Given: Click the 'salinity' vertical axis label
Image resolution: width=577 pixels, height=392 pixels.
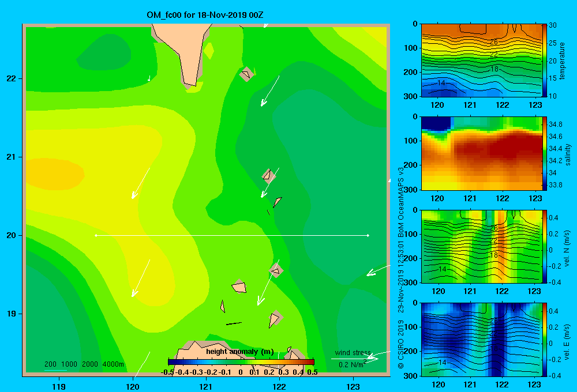Looking at the screenshot, I should (568, 154).
